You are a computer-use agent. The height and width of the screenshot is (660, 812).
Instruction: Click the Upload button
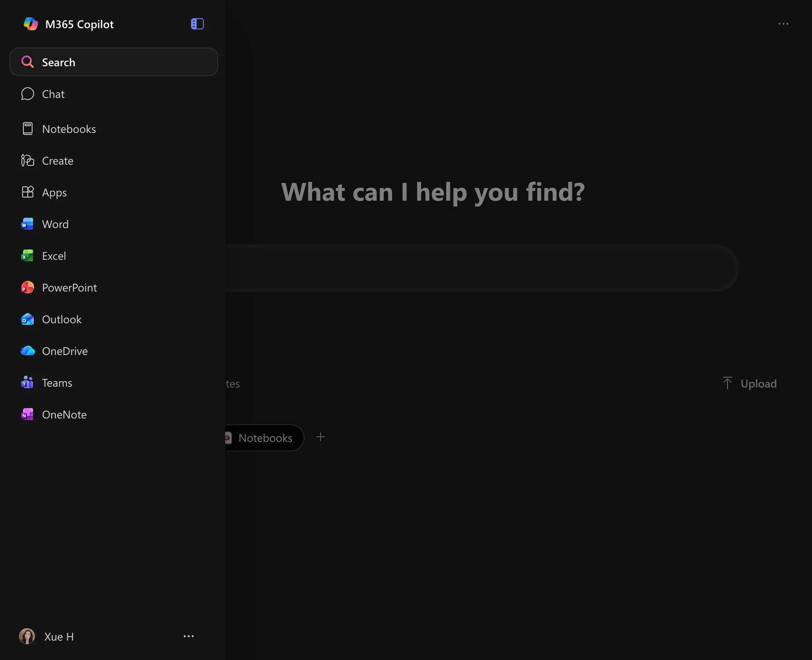pyautogui.click(x=749, y=384)
